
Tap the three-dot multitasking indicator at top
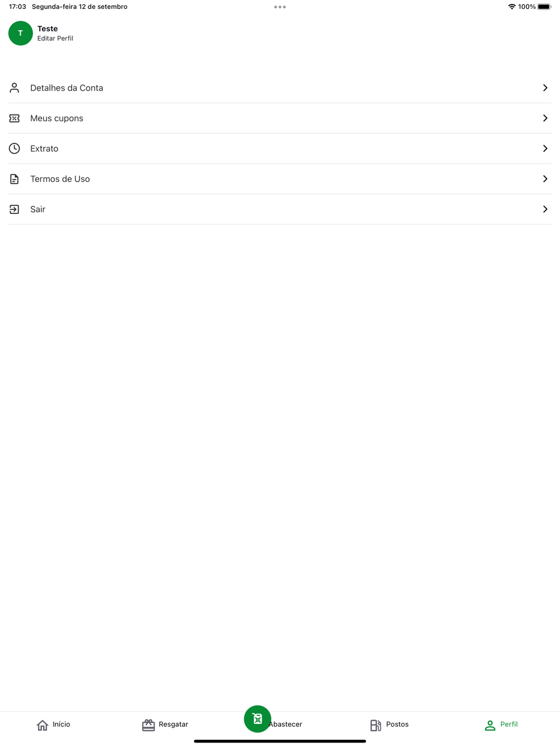click(x=280, y=7)
